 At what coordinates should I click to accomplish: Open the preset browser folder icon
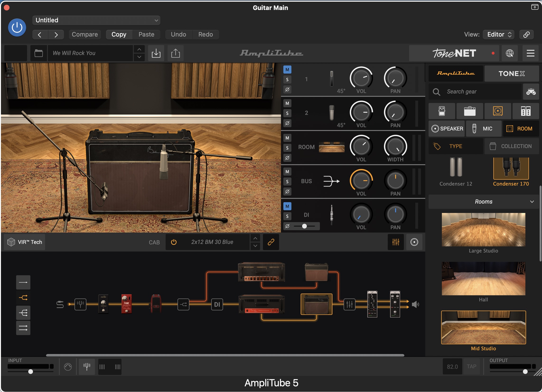38,53
